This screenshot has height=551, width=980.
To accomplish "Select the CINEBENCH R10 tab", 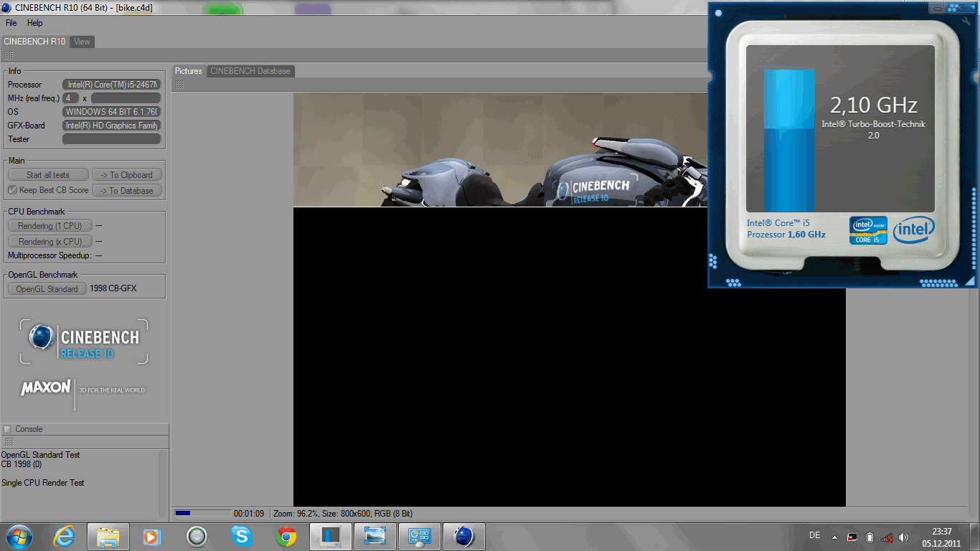I will click(x=34, y=42).
